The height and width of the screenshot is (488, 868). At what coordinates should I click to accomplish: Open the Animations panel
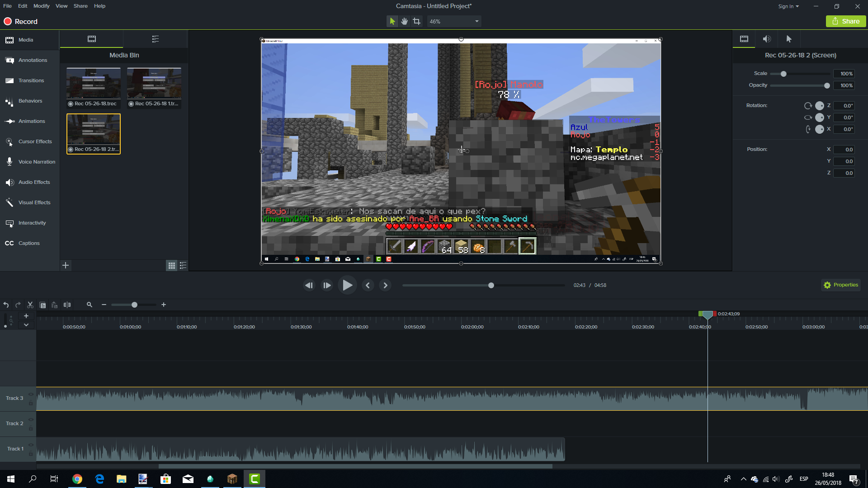point(29,121)
